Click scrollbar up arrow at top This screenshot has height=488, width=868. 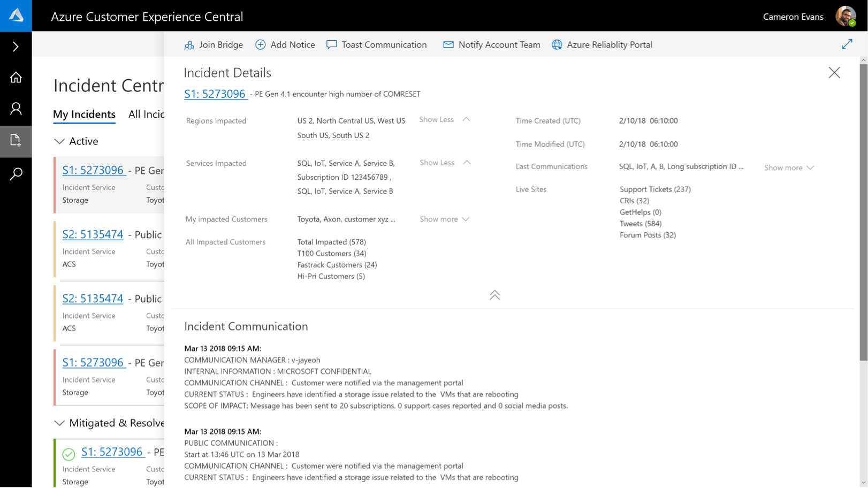pos(863,60)
